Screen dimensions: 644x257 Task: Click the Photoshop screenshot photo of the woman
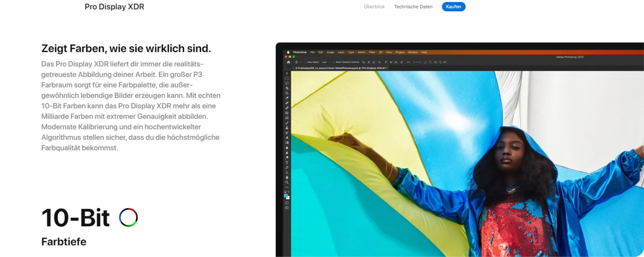467,164
